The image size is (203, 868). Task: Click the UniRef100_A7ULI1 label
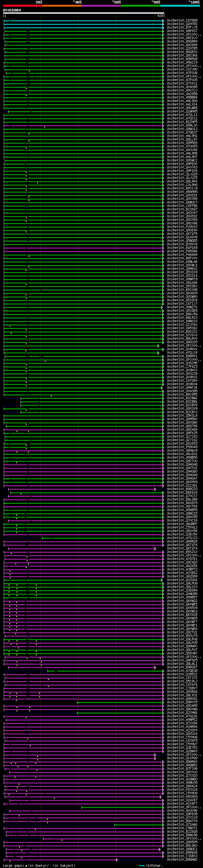[x=182, y=115]
